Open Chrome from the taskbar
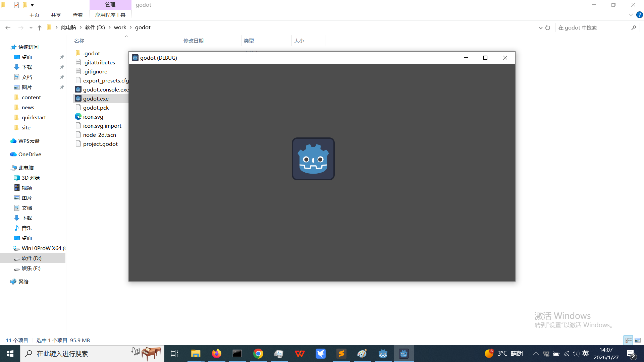Image resolution: width=644 pixels, height=362 pixels. 258,354
